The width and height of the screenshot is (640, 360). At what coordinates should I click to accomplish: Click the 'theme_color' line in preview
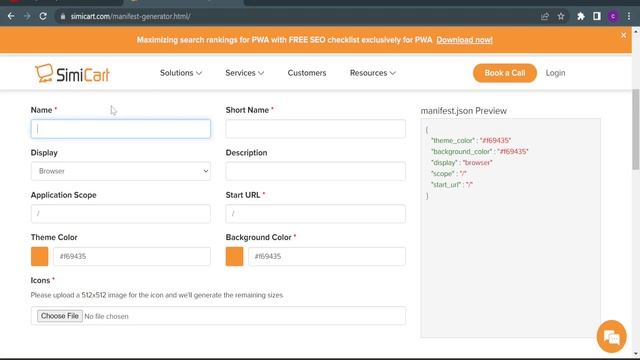[471, 140]
